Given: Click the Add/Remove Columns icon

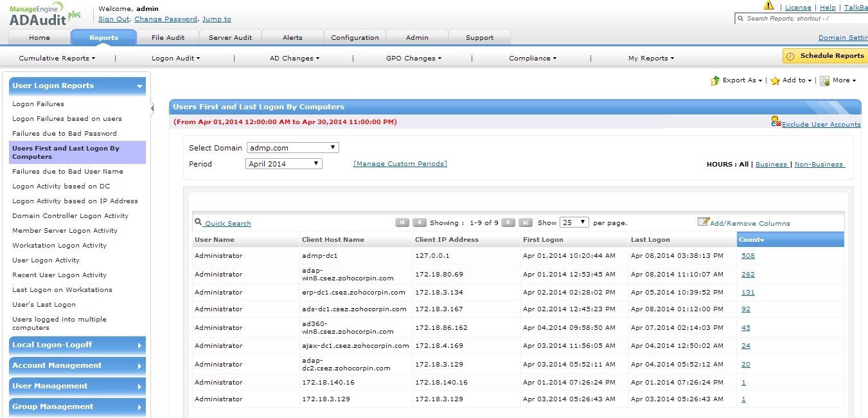Looking at the screenshot, I should [x=703, y=222].
